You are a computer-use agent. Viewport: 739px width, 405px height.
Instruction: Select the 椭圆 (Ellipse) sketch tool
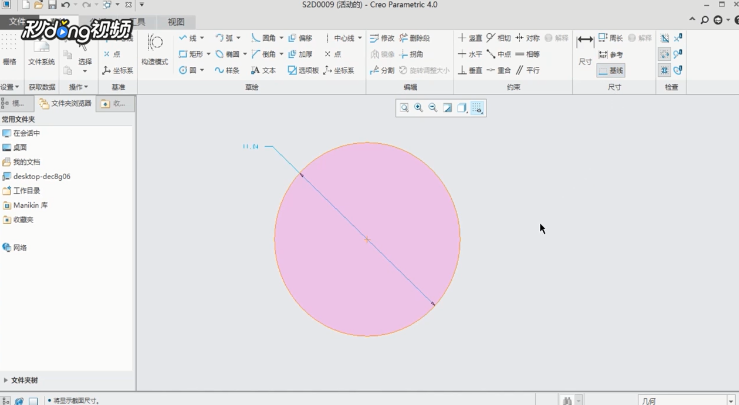[227, 54]
